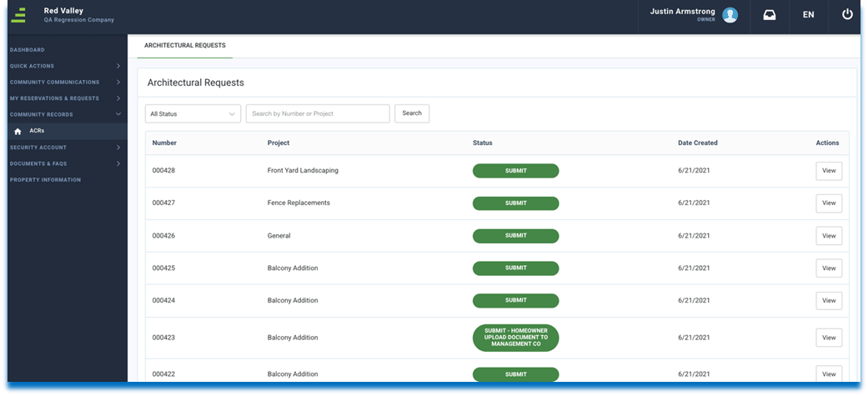Collapse the Community Records chevron
This screenshot has height=396, width=868.
click(118, 114)
